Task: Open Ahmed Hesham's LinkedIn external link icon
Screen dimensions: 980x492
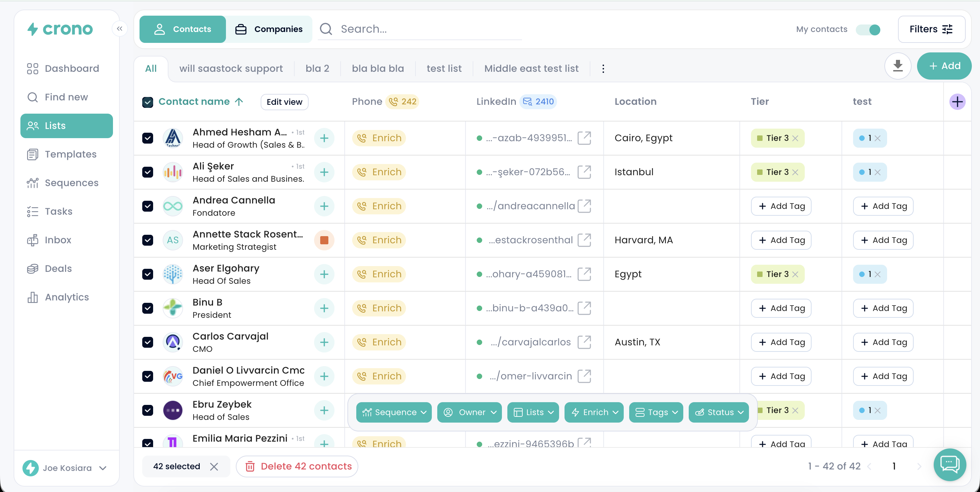Action: point(584,138)
